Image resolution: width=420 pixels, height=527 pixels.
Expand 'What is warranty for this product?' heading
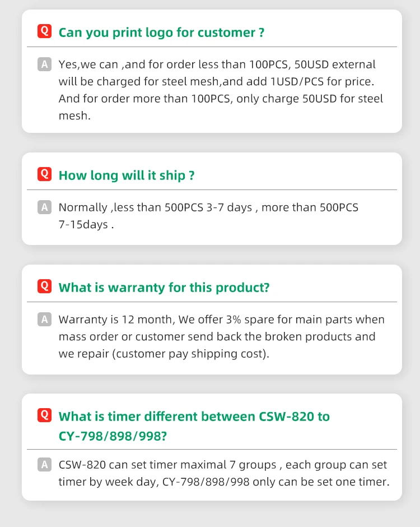(x=164, y=288)
